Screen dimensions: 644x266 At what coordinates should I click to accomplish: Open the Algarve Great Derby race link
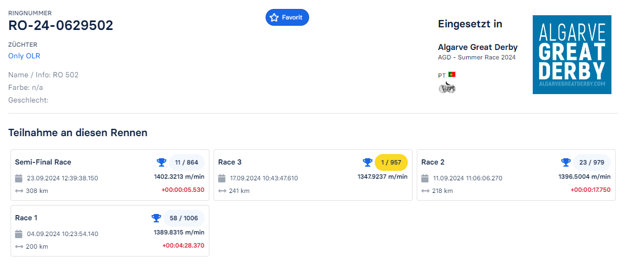click(478, 47)
